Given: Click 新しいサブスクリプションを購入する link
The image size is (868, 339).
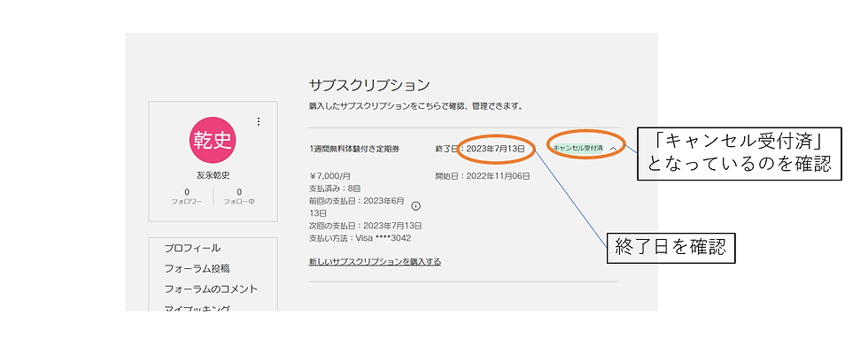Looking at the screenshot, I should [375, 262].
